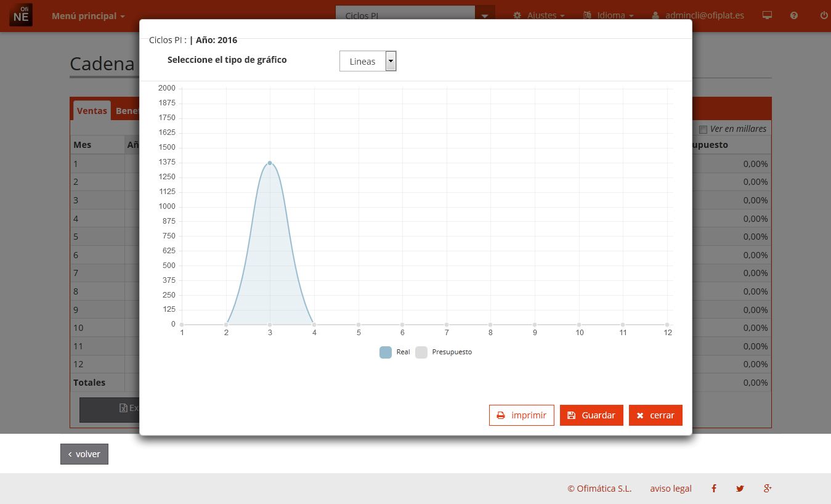Click the Totales row label
Image resolution: width=831 pixels, height=504 pixels.
(x=89, y=383)
